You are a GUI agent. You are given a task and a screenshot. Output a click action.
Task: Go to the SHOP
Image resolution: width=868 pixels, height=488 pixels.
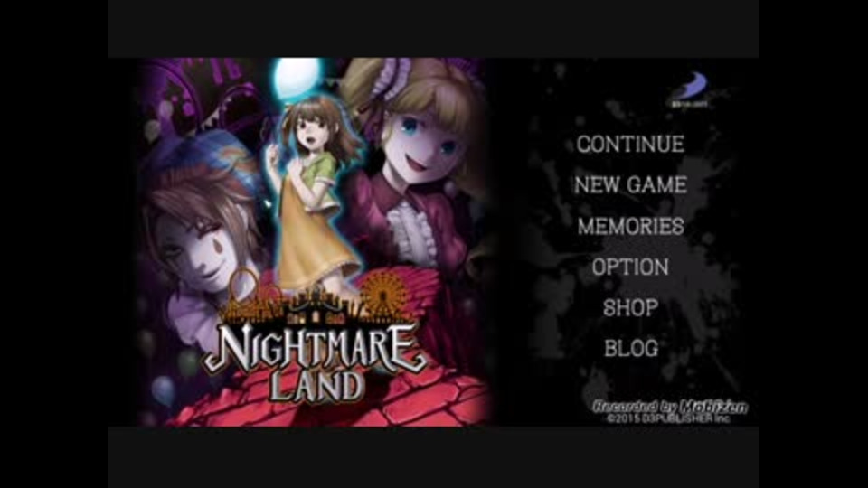point(630,307)
